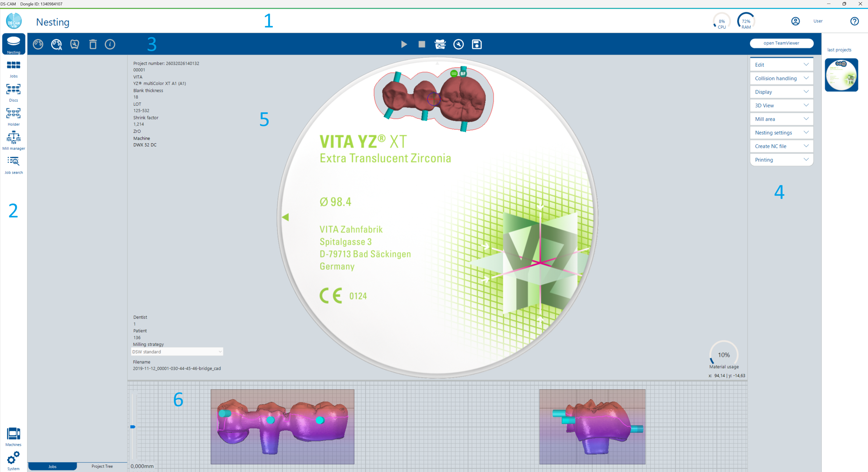Click the tooth wrench settings icon
This screenshot has height=472, width=868.
point(74,44)
